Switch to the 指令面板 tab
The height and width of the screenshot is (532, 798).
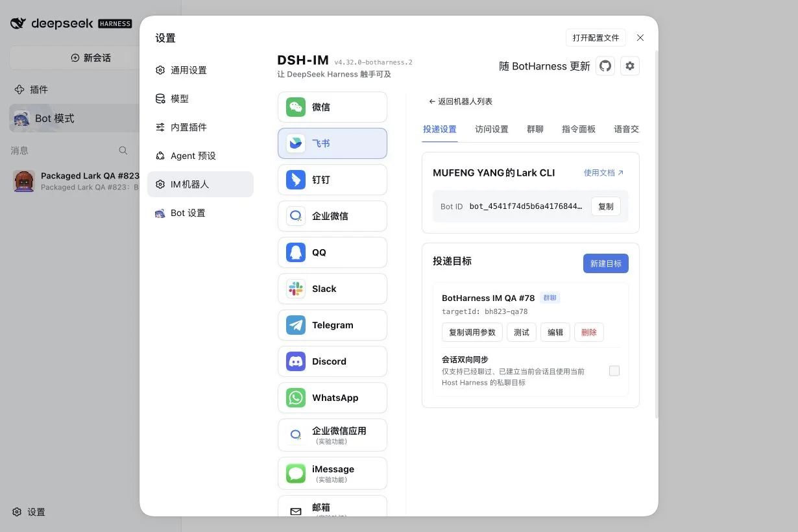[579, 129]
